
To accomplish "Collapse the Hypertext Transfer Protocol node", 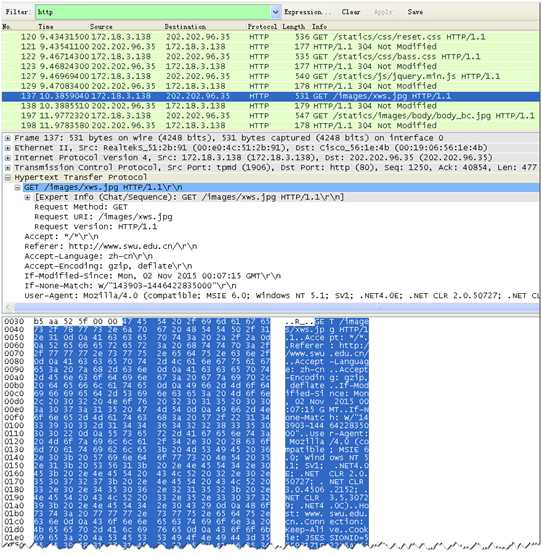I will [7, 178].
